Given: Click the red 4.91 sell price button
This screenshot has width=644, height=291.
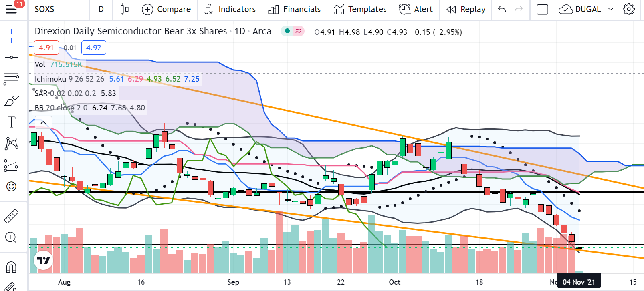Looking at the screenshot, I should click(x=46, y=48).
